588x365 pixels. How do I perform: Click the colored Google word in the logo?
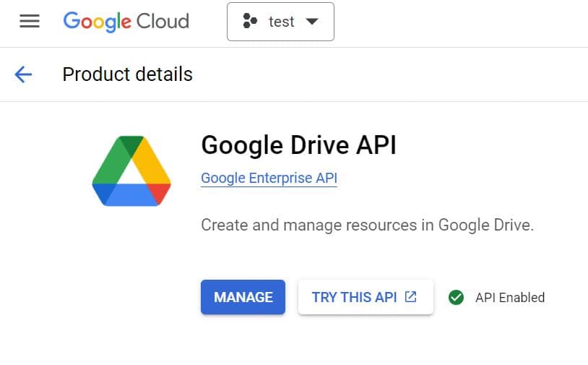coord(97,22)
